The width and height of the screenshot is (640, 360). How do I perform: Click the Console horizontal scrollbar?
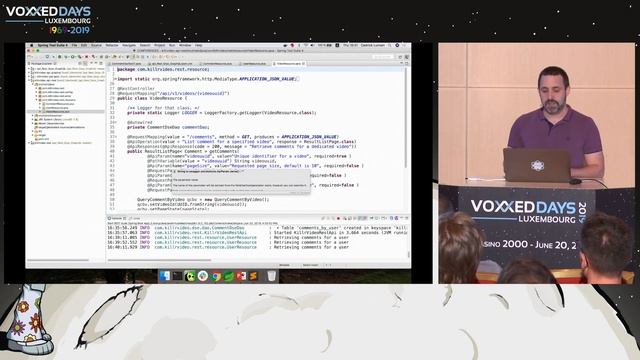click(160, 260)
